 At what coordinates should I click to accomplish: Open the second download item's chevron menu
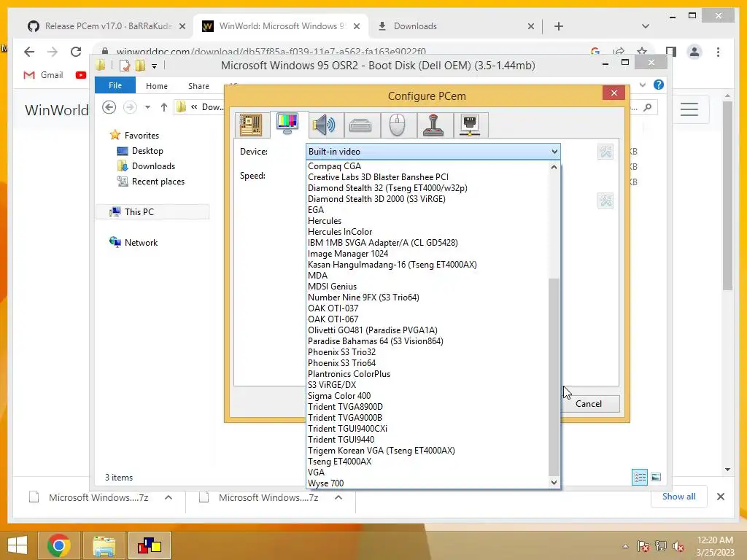coord(338,497)
